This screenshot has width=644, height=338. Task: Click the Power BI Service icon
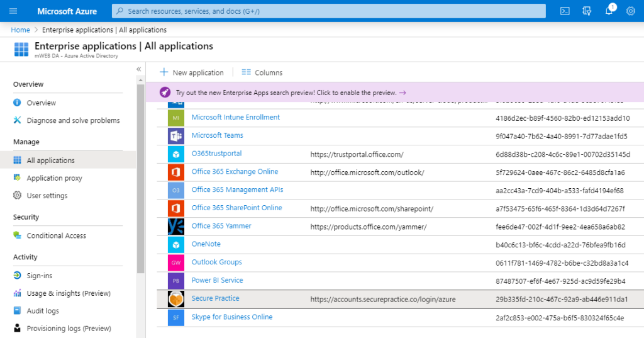coord(175,281)
